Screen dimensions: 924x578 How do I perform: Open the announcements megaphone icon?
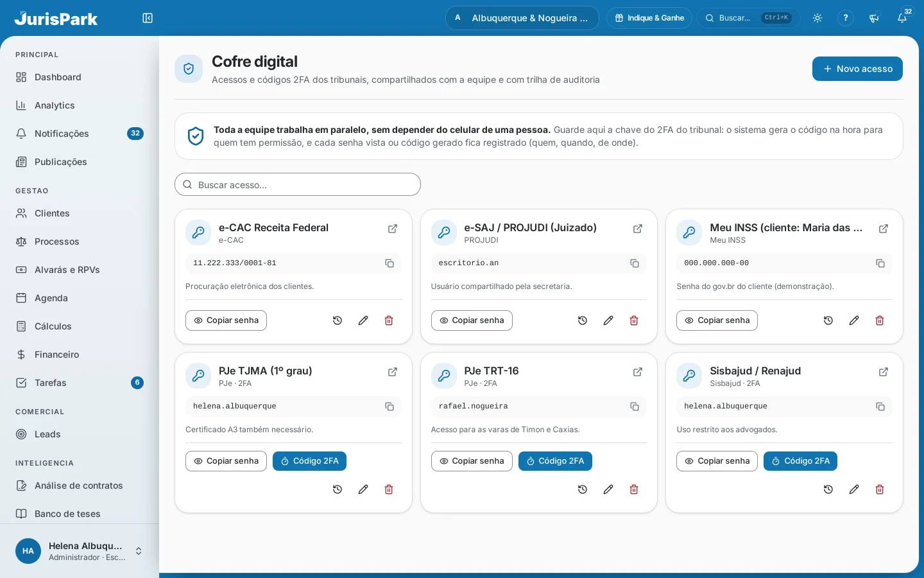(x=874, y=18)
